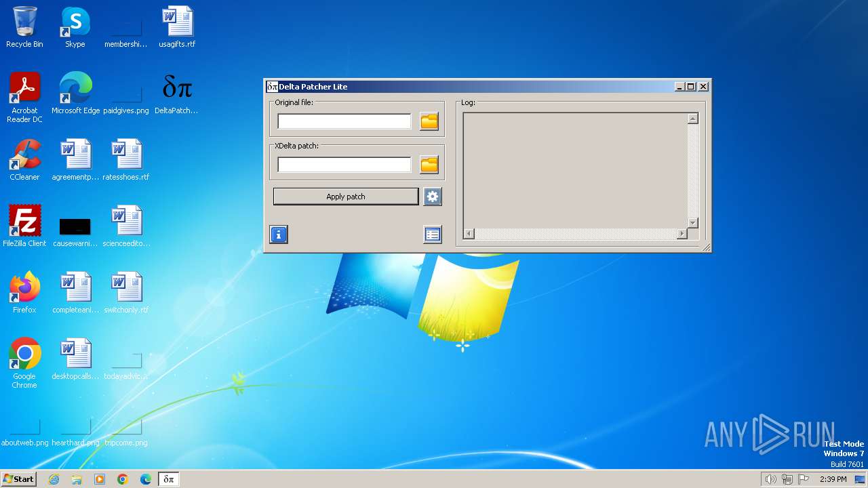
Task: Close the Delta Patcher Lite window
Action: point(703,87)
